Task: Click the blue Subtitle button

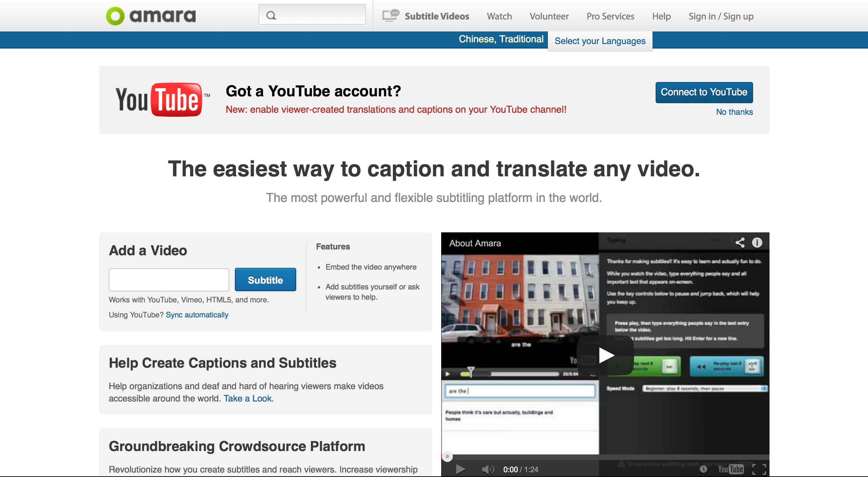Action: tap(265, 280)
